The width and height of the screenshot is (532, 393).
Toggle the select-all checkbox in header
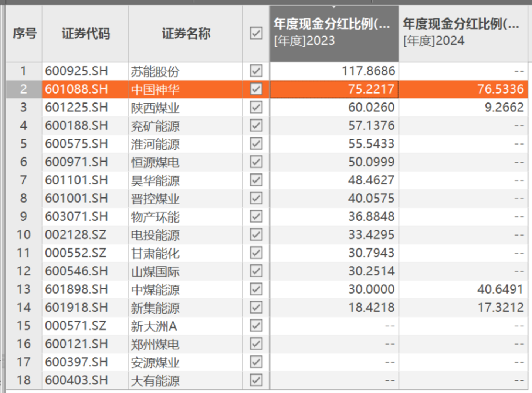click(256, 33)
